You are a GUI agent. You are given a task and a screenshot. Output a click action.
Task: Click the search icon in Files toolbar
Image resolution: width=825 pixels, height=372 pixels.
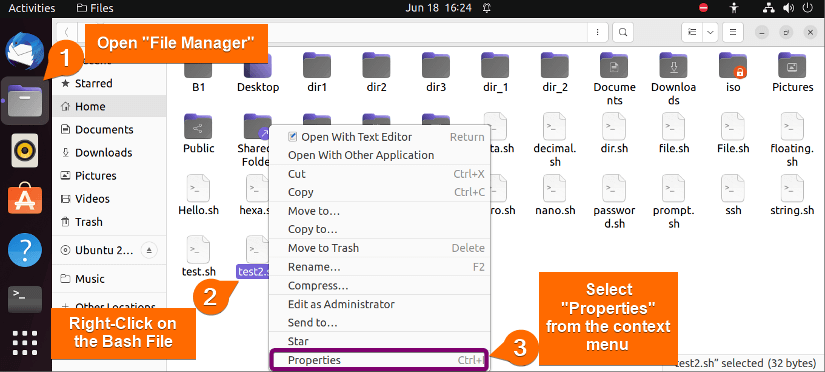622,32
